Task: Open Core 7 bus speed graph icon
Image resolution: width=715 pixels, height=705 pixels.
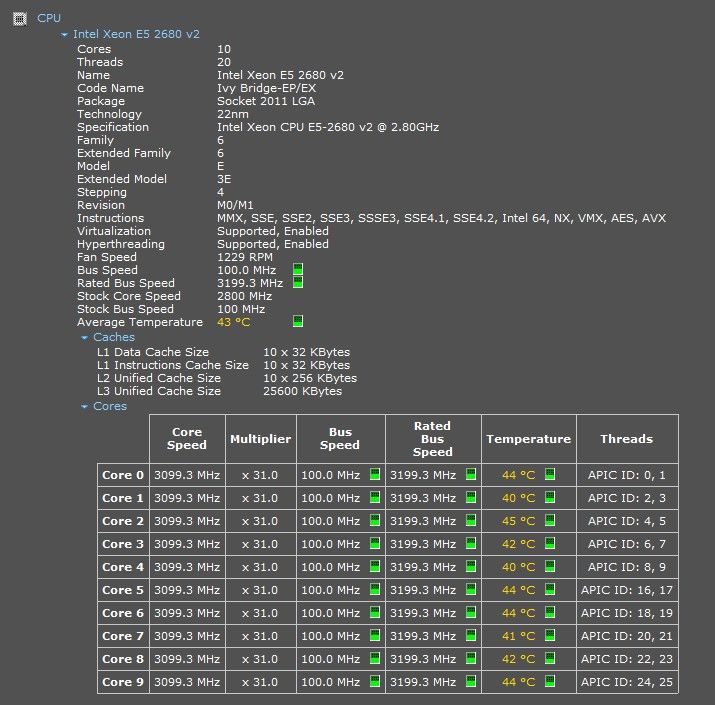Action: click(375, 635)
